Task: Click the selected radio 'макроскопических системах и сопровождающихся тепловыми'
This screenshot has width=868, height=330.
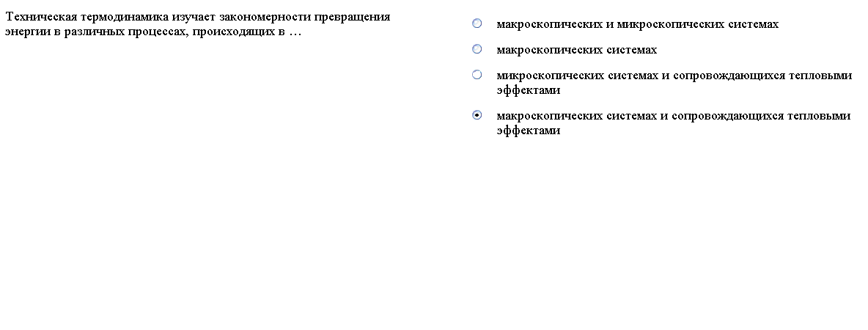Action: coord(477,115)
